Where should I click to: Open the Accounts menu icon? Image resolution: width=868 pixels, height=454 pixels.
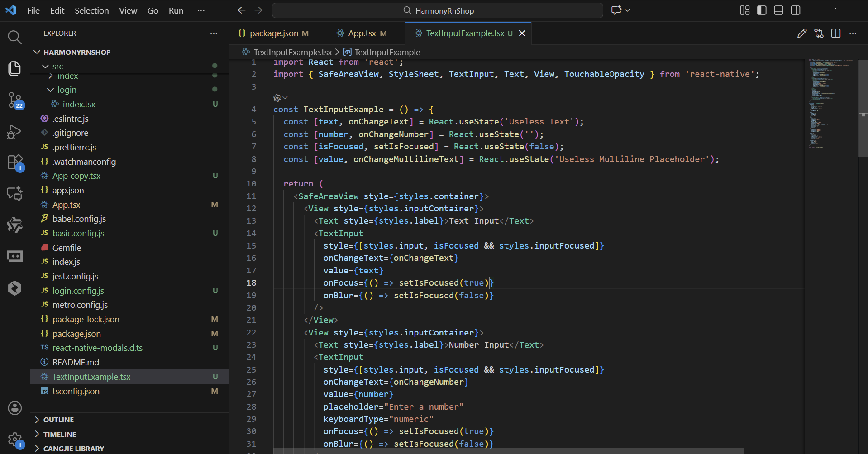coord(14,408)
